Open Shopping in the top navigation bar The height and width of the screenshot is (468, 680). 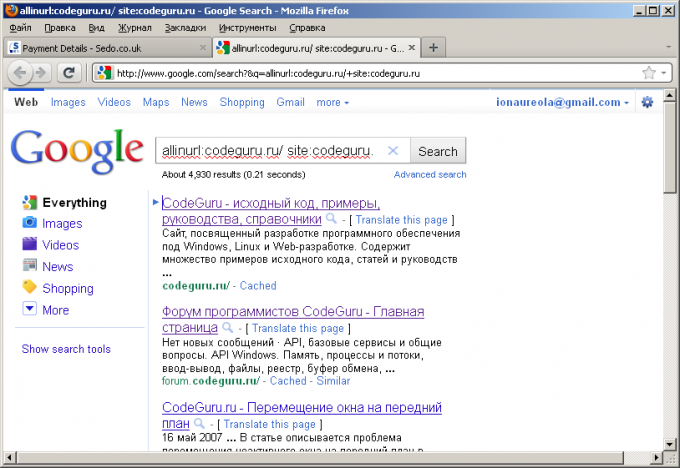[242, 102]
